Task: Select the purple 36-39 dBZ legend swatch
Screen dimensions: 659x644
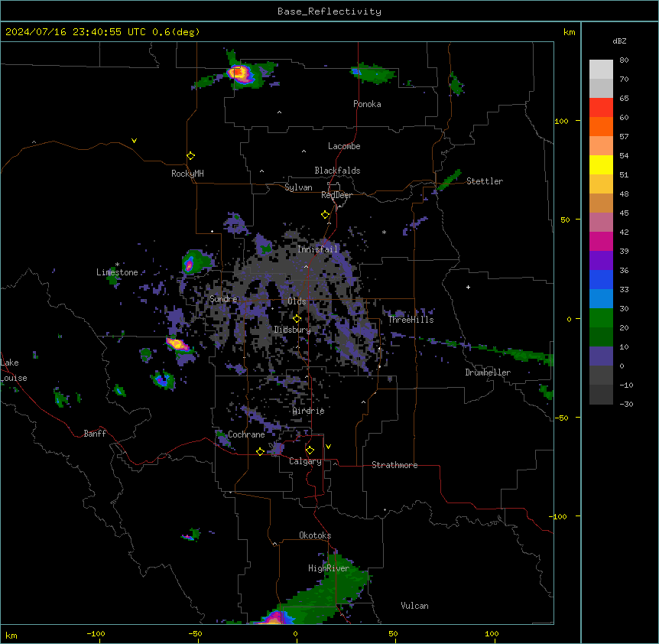Action: (x=601, y=261)
